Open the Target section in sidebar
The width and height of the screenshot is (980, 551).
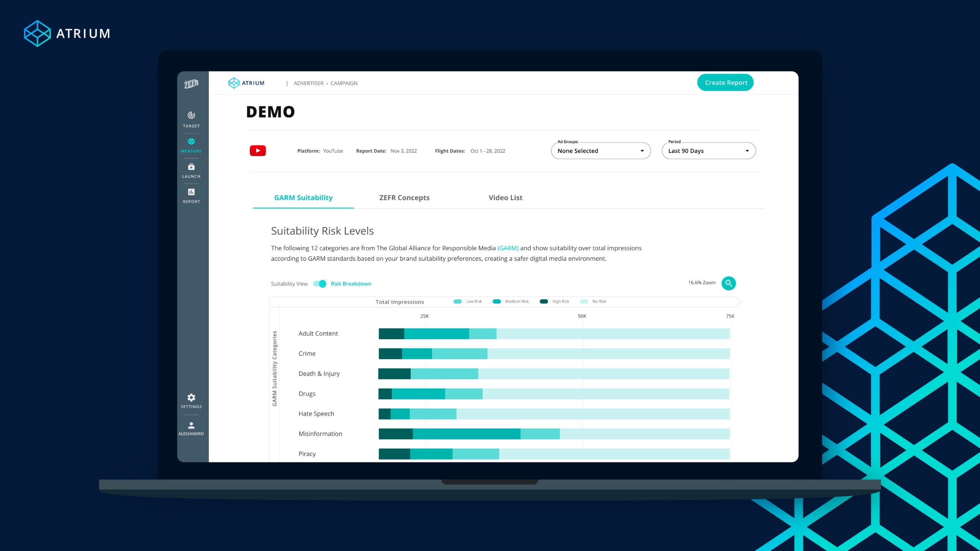coord(191,119)
